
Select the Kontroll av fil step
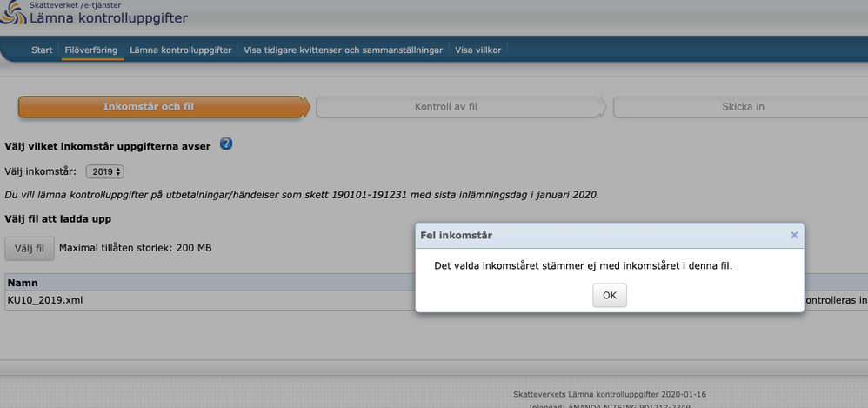click(461, 107)
